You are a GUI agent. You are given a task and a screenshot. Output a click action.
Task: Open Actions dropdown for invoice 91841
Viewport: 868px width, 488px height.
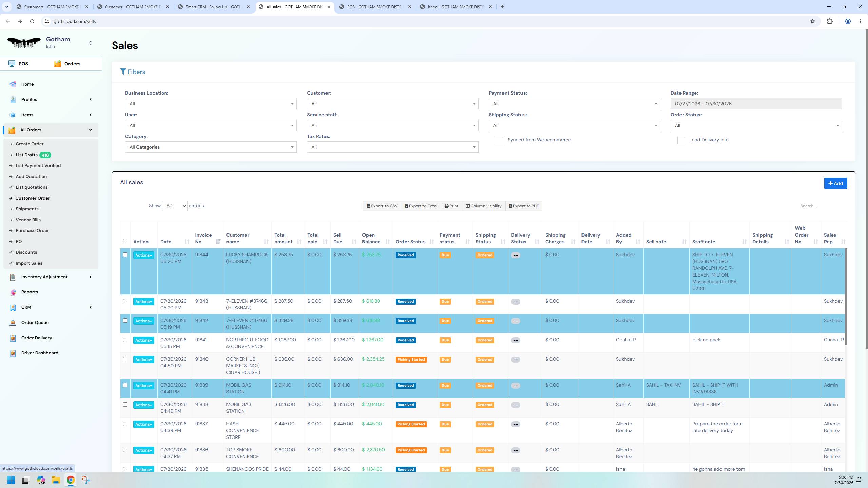coord(143,340)
